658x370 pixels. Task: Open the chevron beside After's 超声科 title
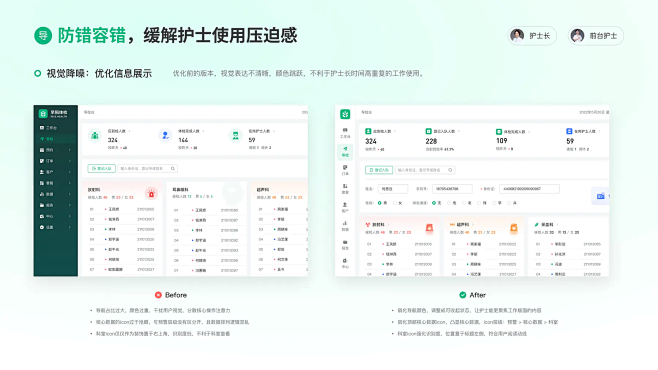click(x=473, y=225)
